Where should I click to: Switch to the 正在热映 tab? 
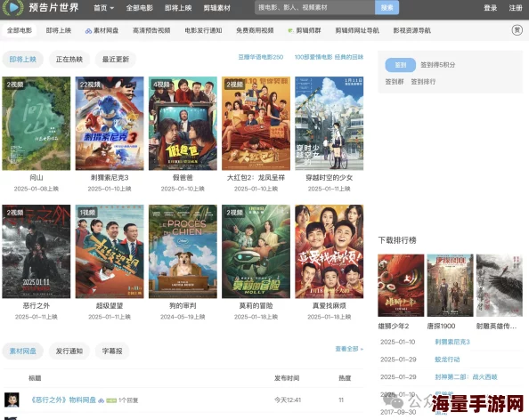[69, 60]
